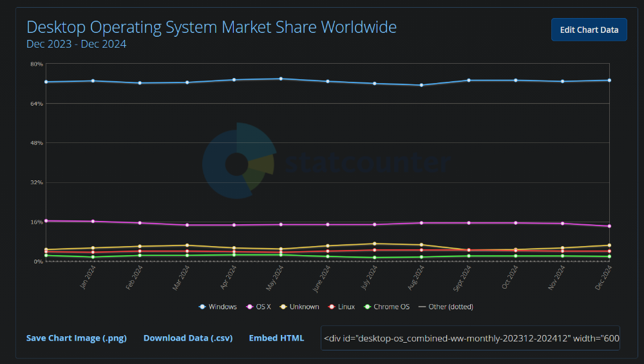
Task: Toggle the Windows series in legend
Action: pyautogui.click(x=218, y=307)
